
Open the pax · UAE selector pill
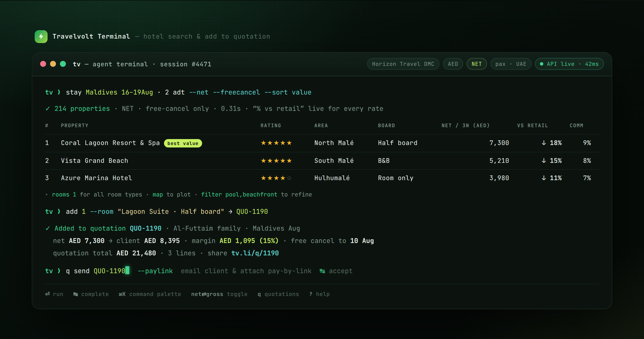click(x=511, y=64)
